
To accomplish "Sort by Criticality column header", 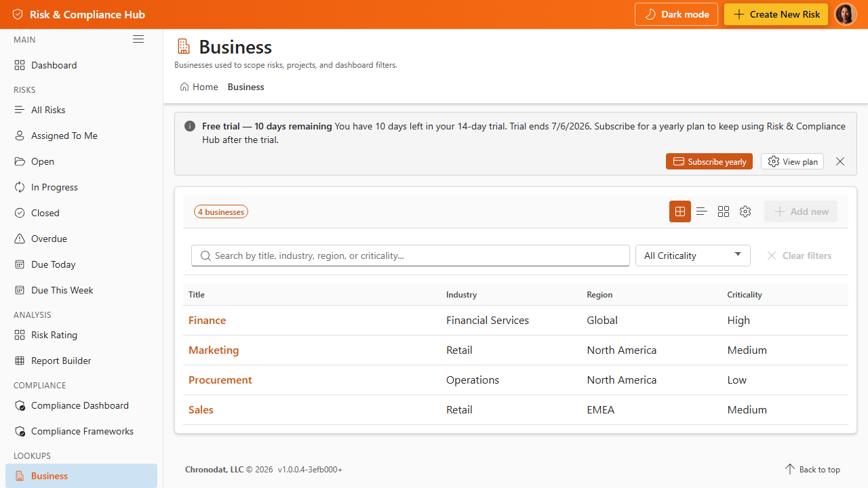I will click(745, 294).
